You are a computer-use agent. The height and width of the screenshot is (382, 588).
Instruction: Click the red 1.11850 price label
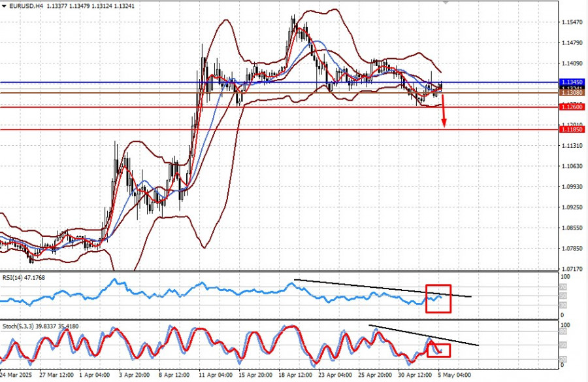(572, 130)
